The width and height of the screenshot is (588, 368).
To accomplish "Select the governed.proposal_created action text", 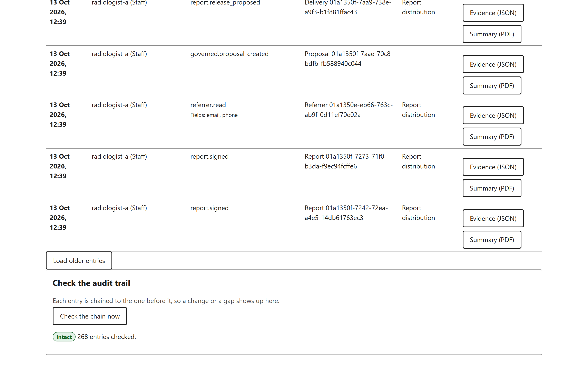I will 229,54.
